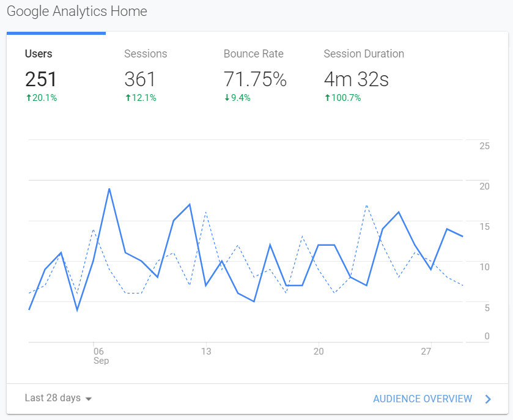Switch to the Session Duration metric tab
The height and width of the screenshot is (420, 513).
pos(364,75)
